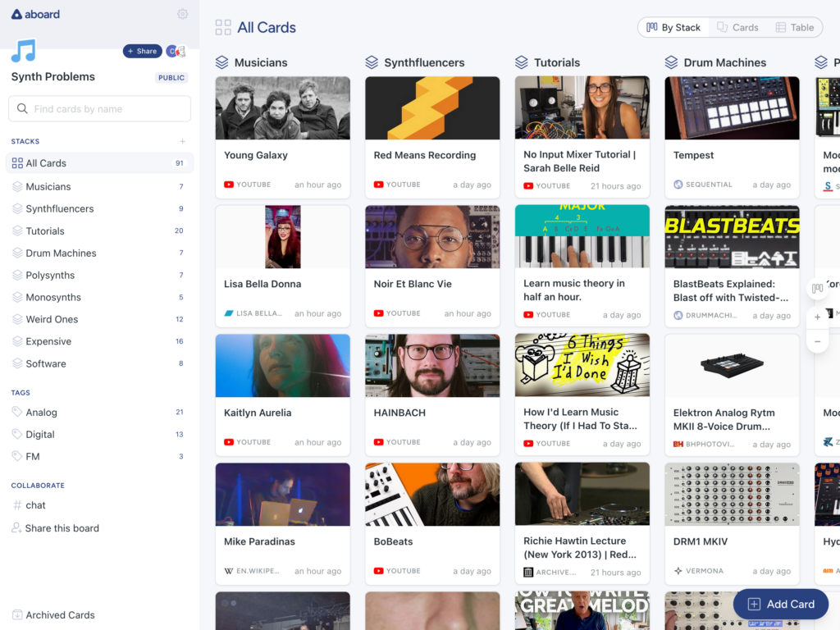The width and height of the screenshot is (840, 630).
Task: Click Archived Cards box icon
Action: pos(17,615)
